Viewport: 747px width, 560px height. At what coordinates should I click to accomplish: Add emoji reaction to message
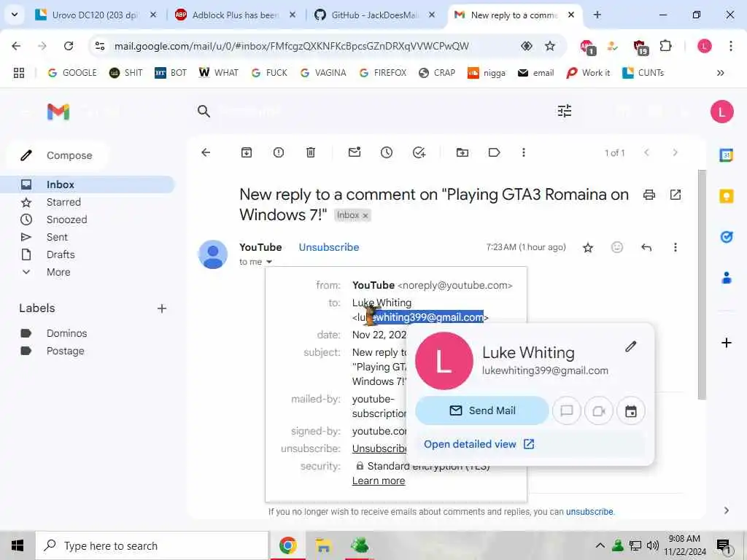tap(617, 247)
